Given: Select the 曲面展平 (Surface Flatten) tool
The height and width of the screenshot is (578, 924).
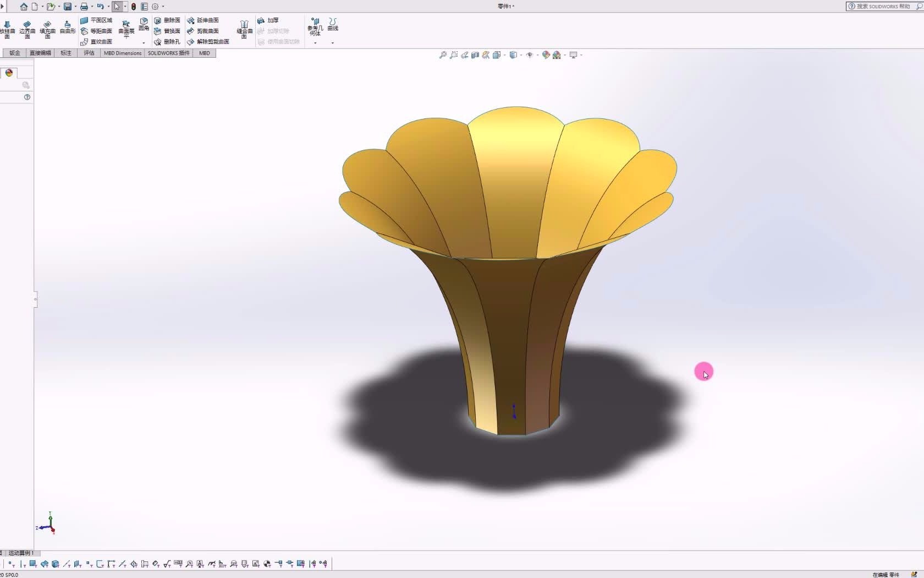Looking at the screenshot, I should (127, 29).
